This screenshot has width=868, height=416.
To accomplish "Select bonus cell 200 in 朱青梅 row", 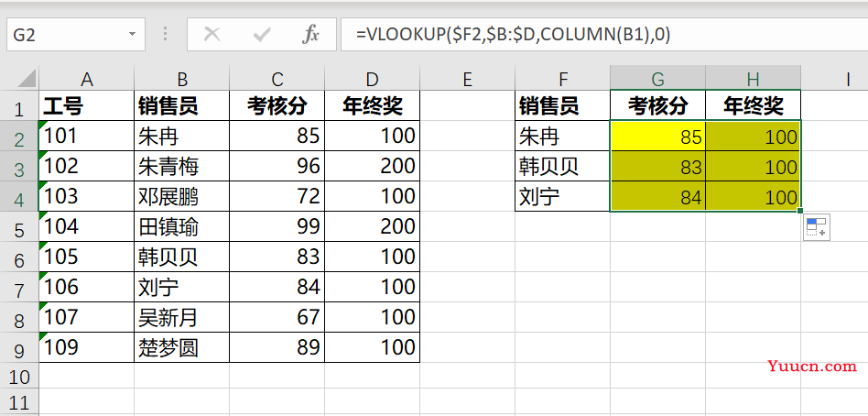I will tap(372, 166).
